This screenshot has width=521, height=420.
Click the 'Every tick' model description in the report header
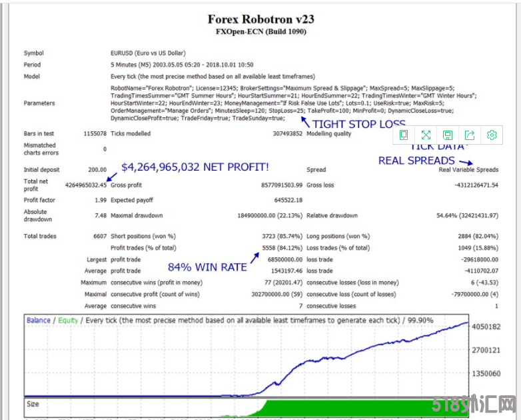point(213,77)
